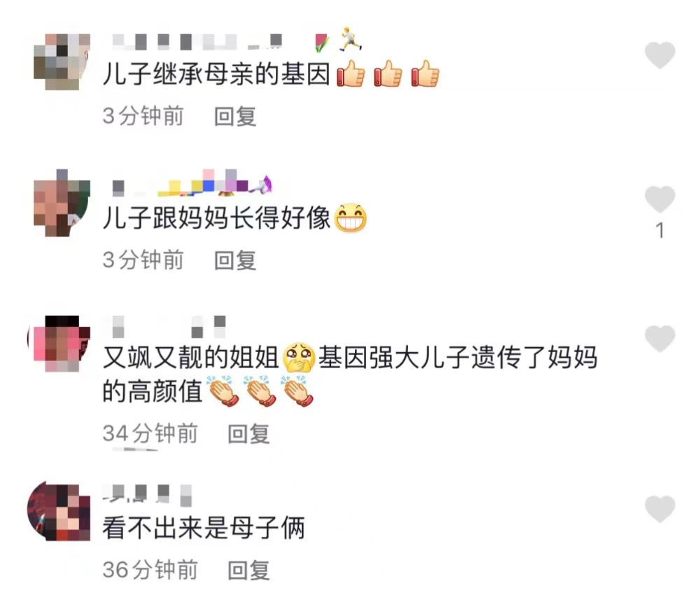The image size is (700, 602).
Task: Click the like count 1 under the heart
Action: pyautogui.click(x=660, y=230)
